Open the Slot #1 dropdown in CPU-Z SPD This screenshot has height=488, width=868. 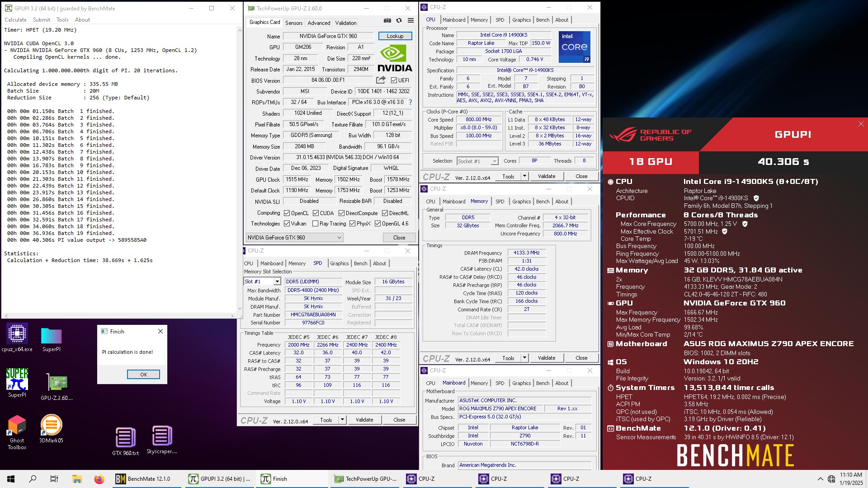tap(262, 282)
